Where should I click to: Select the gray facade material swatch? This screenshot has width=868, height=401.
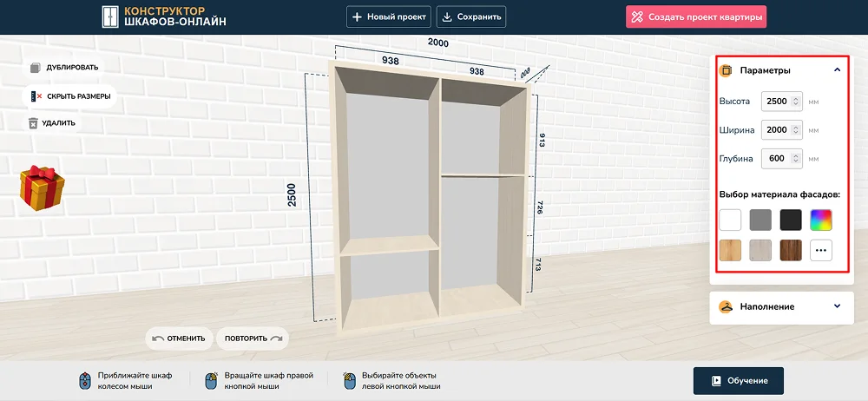pos(760,220)
